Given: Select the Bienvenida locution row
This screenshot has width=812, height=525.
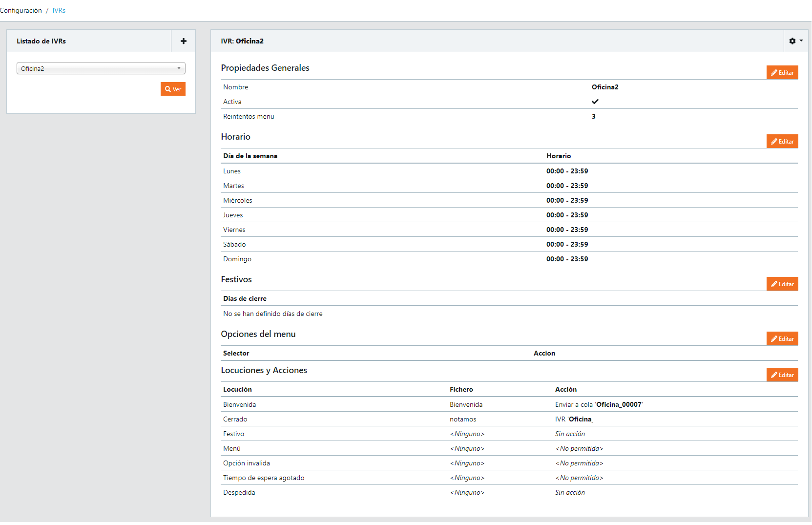Looking at the screenshot, I should pyautogui.click(x=240, y=404).
